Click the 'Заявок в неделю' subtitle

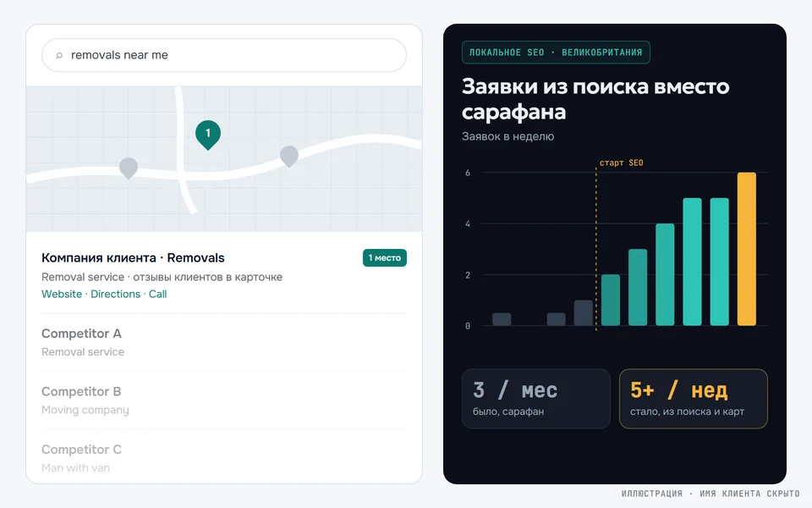point(508,136)
